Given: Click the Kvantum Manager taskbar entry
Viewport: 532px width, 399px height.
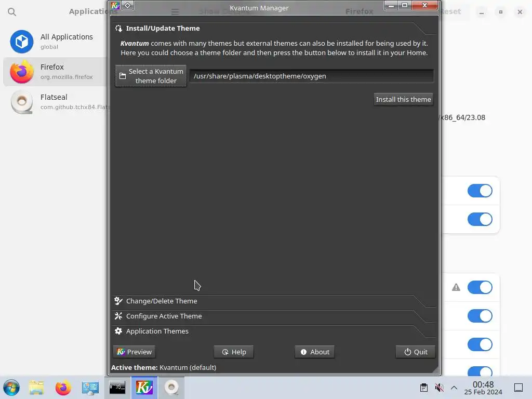Looking at the screenshot, I should (144, 388).
